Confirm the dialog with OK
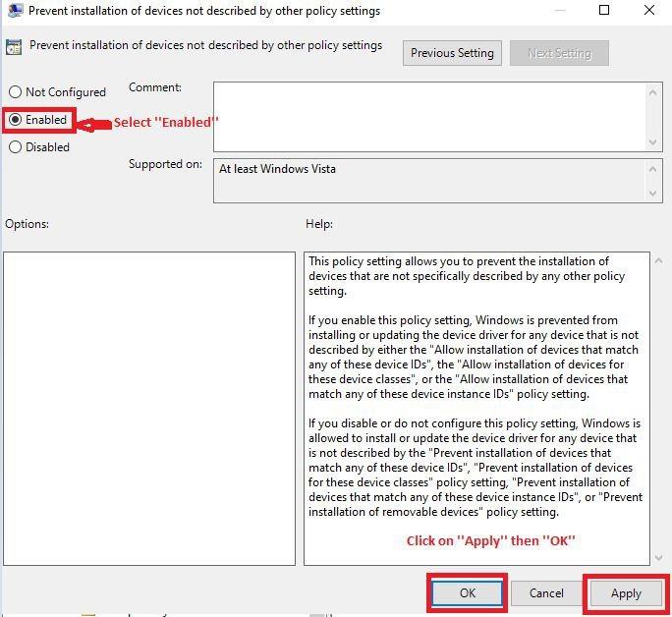Image resolution: width=672 pixels, height=617 pixels. pos(468,593)
